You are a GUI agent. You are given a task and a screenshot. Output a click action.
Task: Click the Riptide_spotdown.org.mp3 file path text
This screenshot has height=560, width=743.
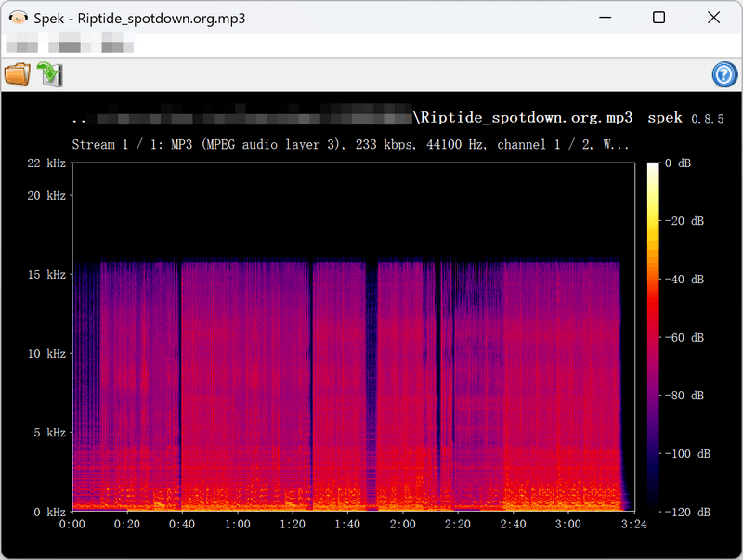click(523, 118)
